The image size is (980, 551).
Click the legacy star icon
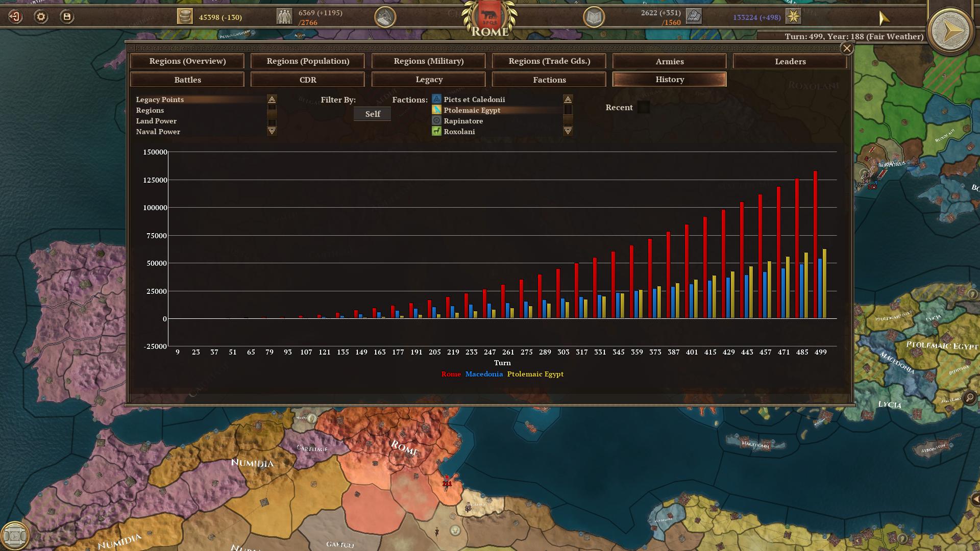pos(793,16)
